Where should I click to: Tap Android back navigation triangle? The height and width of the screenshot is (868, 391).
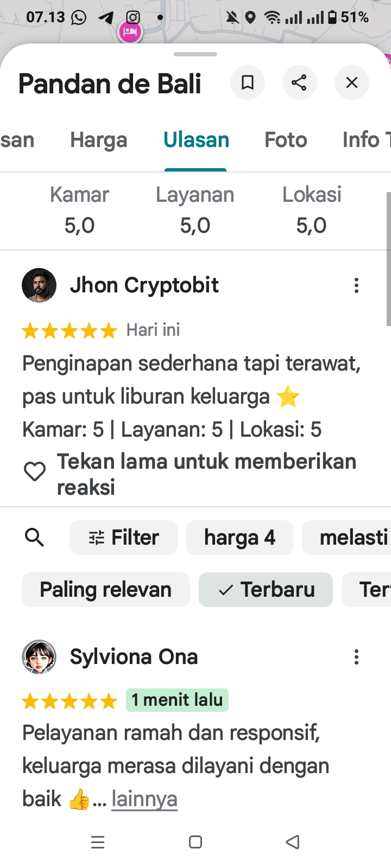pos(293,842)
